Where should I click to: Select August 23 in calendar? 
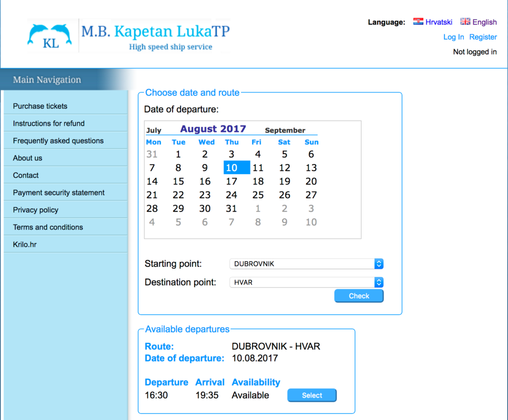click(x=205, y=195)
